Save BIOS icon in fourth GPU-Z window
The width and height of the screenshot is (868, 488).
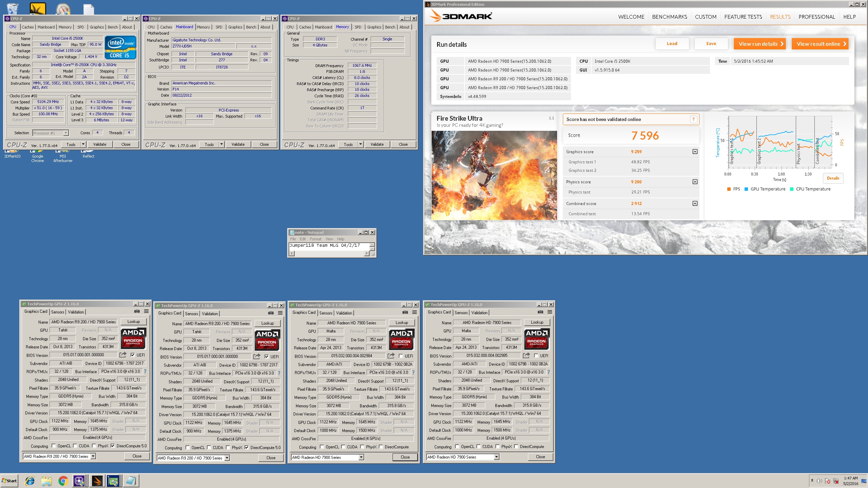(x=526, y=355)
